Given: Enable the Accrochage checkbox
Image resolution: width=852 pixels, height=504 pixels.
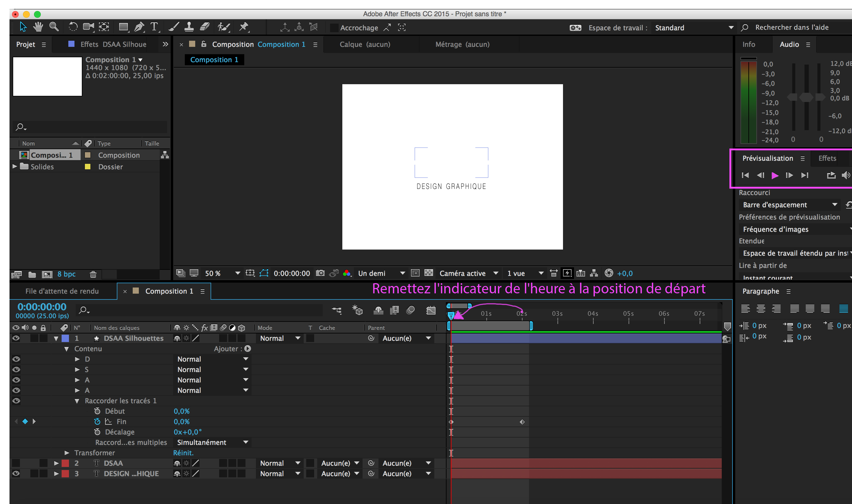Looking at the screenshot, I should [334, 28].
